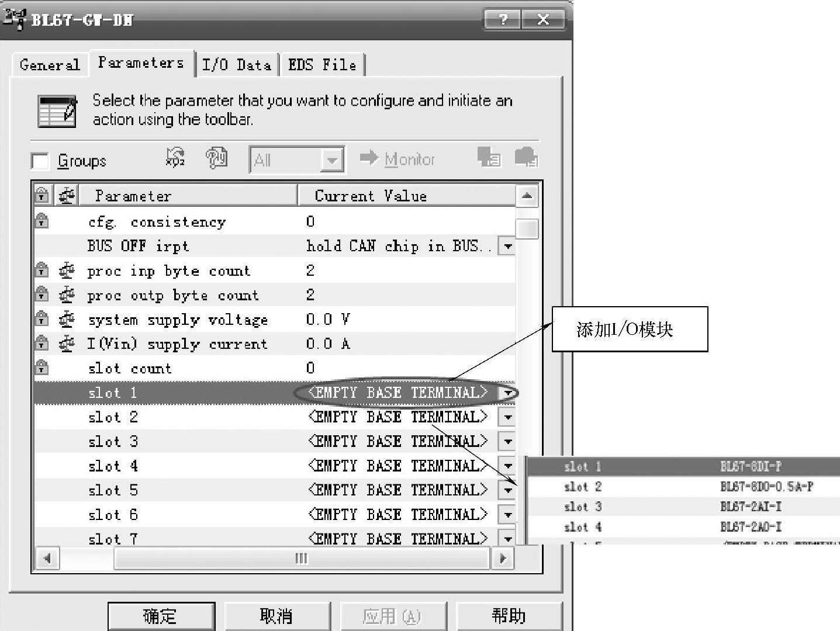Open help with the 帮助 button

tap(508, 616)
